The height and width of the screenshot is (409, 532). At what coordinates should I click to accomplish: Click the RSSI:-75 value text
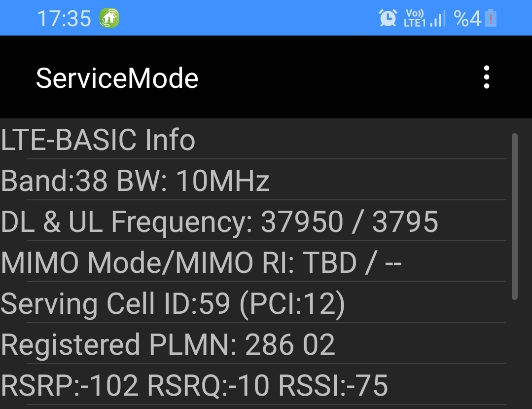tap(333, 385)
